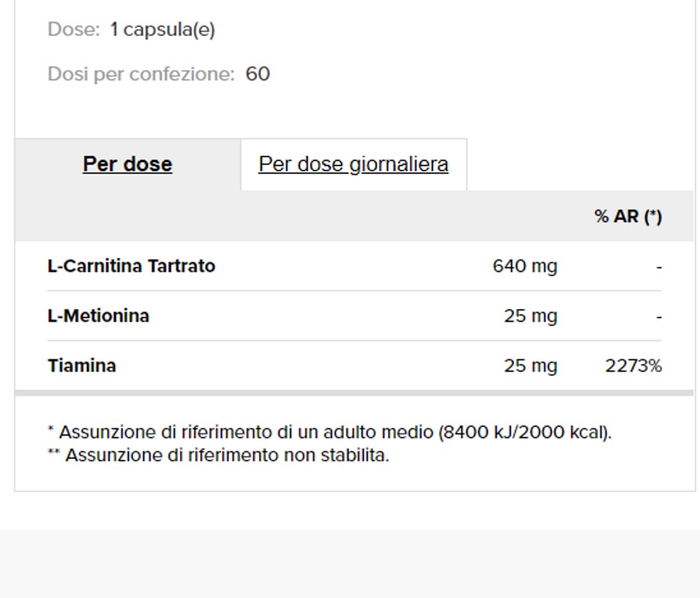Click the "Dosi per confezione:" label
The width and height of the screenshot is (700, 598).
pyautogui.click(x=141, y=74)
